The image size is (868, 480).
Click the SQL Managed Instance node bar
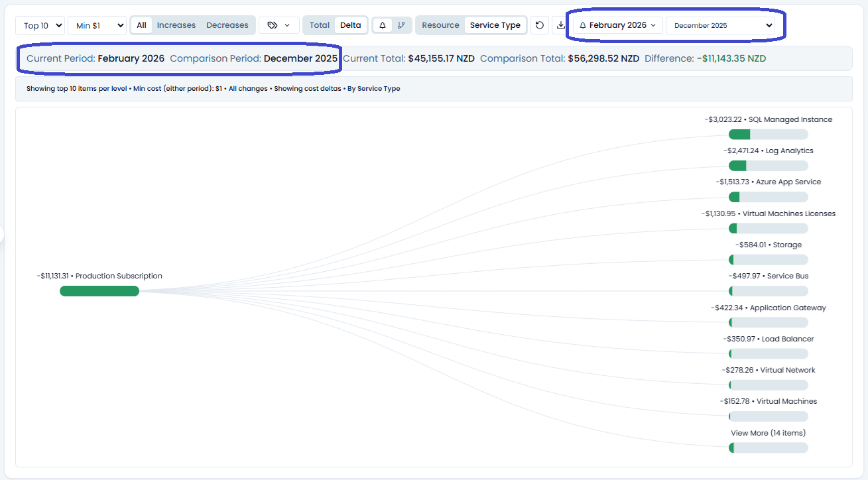click(x=769, y=135)
